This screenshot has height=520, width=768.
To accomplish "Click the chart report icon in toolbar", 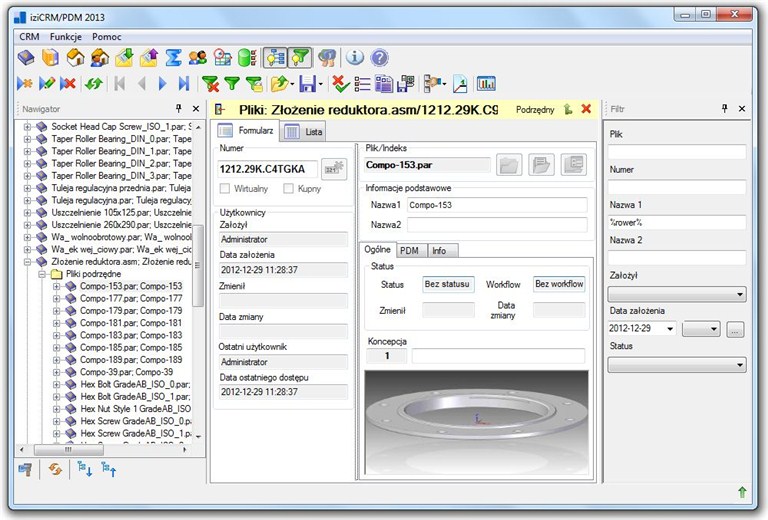I will click(486, 84).
